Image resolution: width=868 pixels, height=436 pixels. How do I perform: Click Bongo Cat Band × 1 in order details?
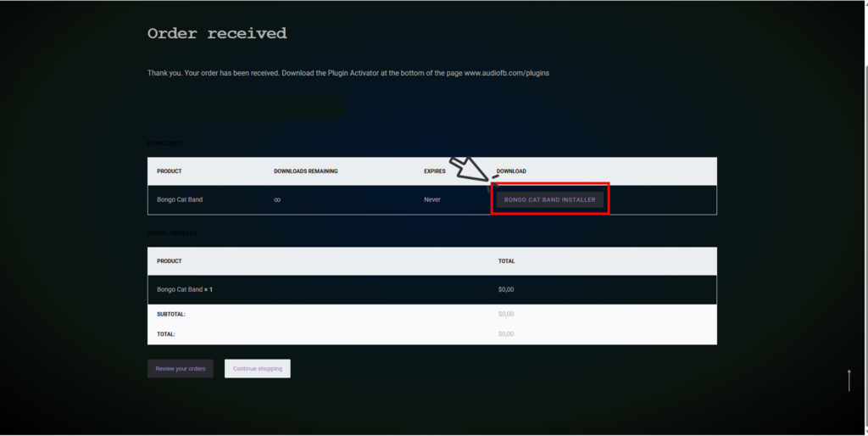point(185,289)
